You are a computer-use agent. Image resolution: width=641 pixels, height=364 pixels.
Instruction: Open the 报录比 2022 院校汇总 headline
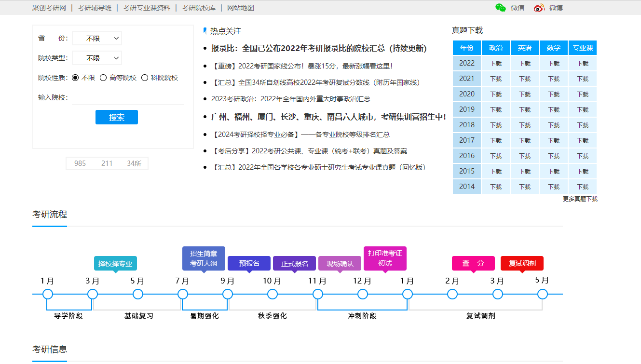(x=319, y=48)
